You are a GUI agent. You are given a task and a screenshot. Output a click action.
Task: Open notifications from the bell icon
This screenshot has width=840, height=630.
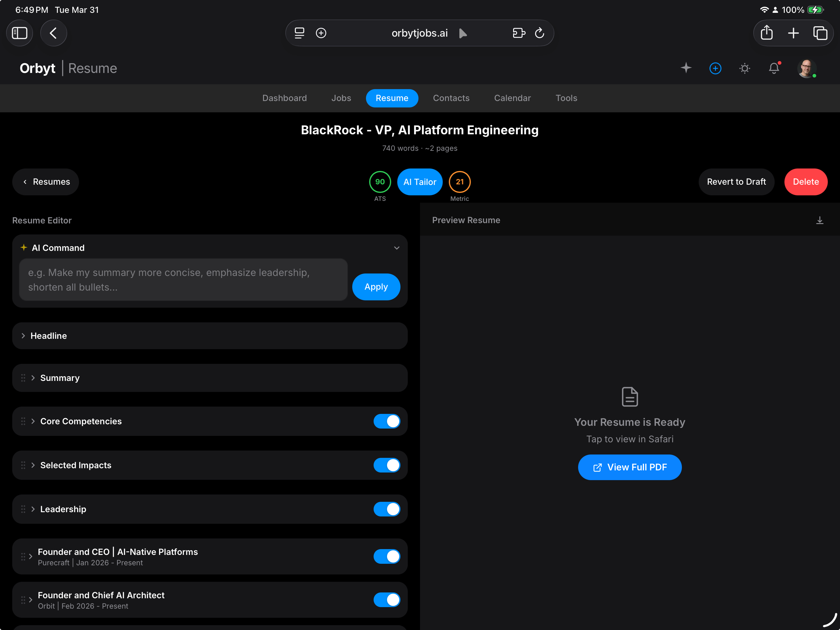[773, 68]
